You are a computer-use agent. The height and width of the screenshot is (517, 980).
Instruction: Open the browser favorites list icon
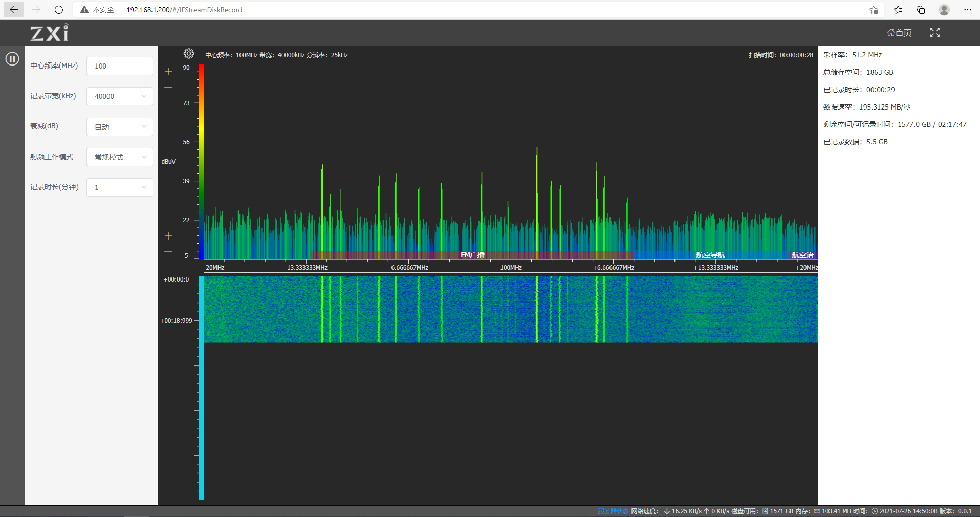click(x=898, y=10)
